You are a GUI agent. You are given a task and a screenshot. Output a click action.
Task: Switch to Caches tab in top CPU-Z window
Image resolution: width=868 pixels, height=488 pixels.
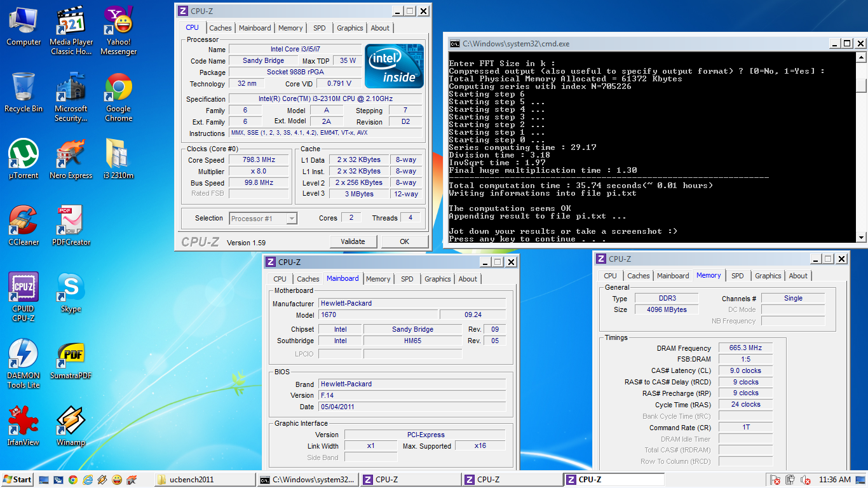click(220, 28)
